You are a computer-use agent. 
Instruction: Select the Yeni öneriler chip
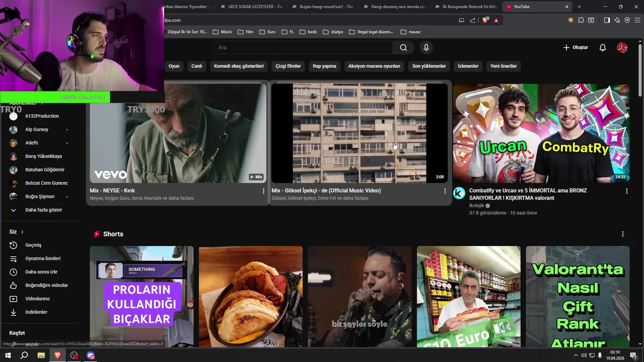pyautogui.click(x=504, y=66)
